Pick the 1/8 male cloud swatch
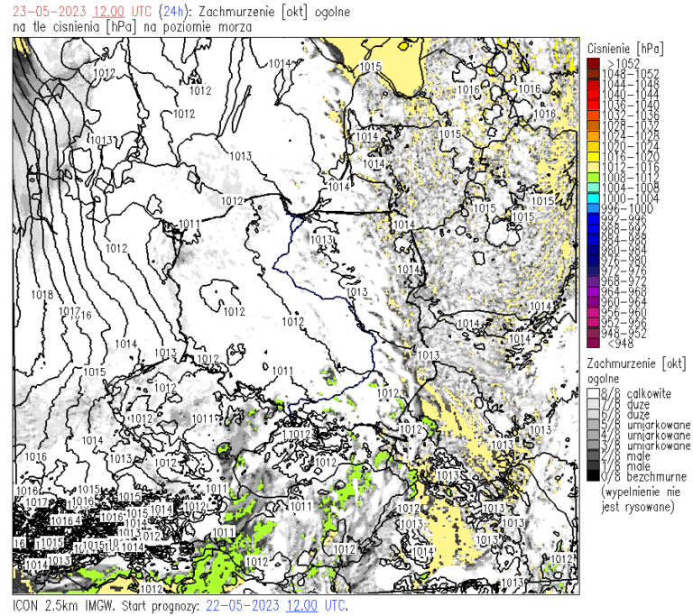Viewport: 693px width, 616px height. (593, 466)
